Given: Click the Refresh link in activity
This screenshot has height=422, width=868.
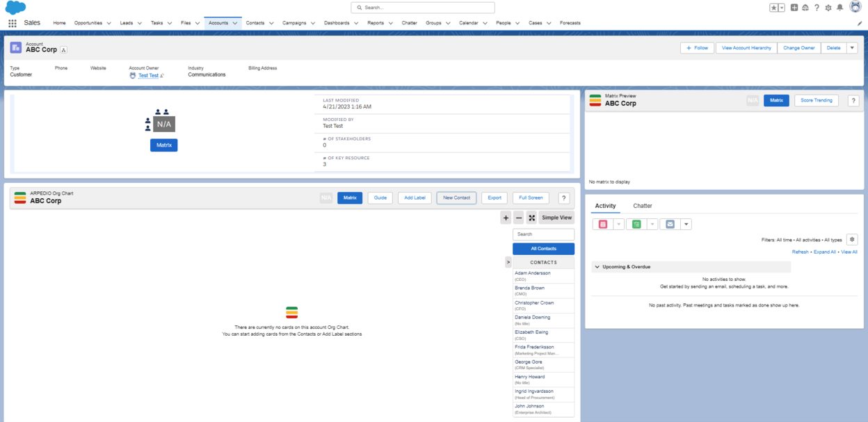Looking at the screenshot, I should [801, 252].
